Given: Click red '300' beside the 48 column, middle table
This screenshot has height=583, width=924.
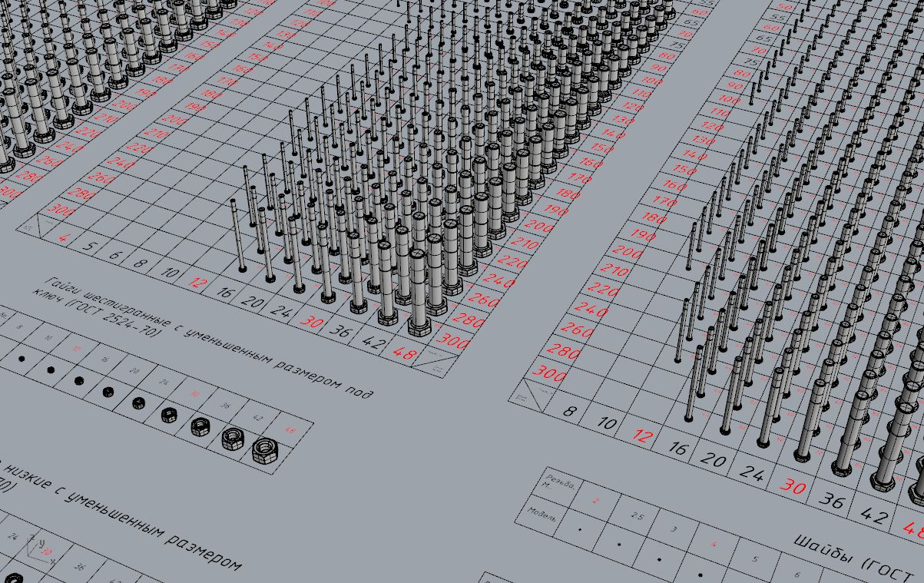Looking at the screenshot, I should click(x=455, y=342).
